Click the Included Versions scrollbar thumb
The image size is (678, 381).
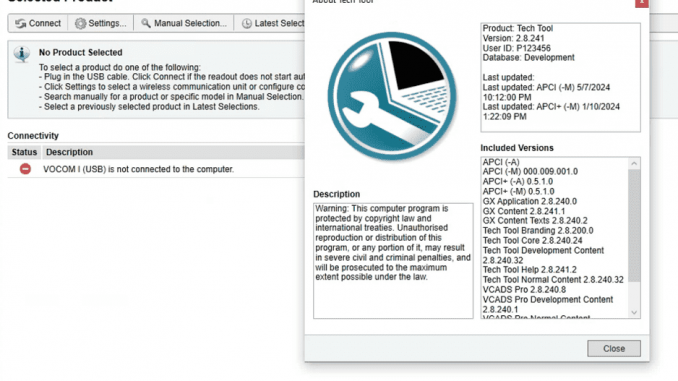(634, 226)
